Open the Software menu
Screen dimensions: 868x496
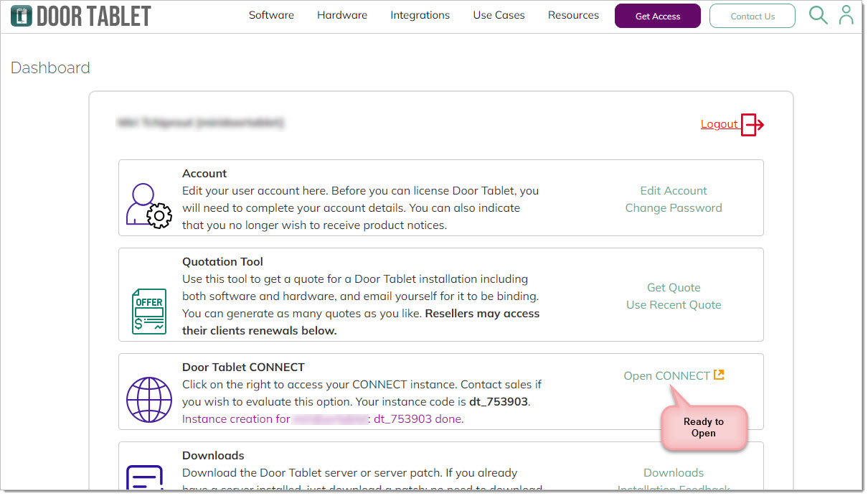pyautogui.click(x=271, y=15)
